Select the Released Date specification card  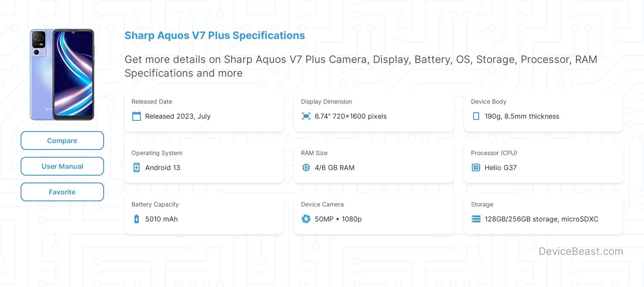pos(204,111)
